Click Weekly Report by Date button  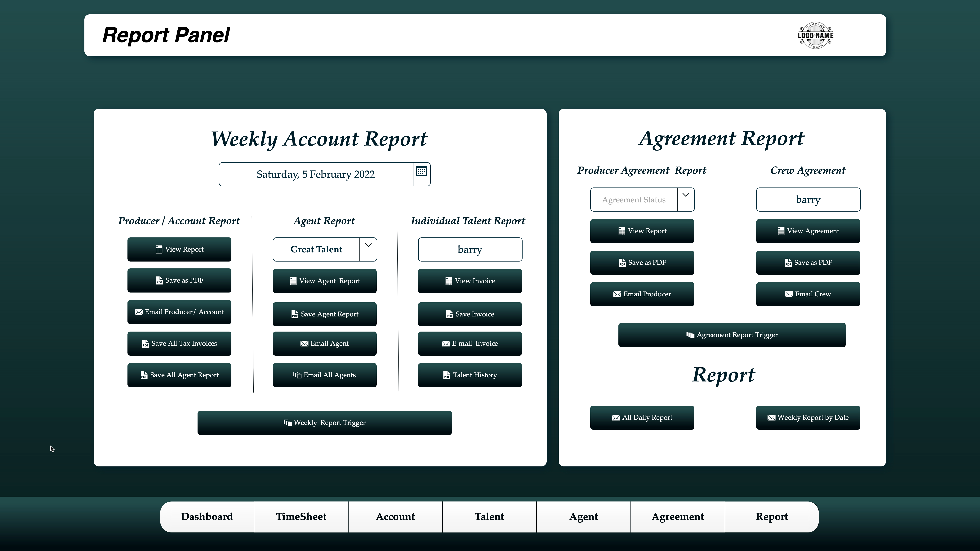[x=808, y=417]
